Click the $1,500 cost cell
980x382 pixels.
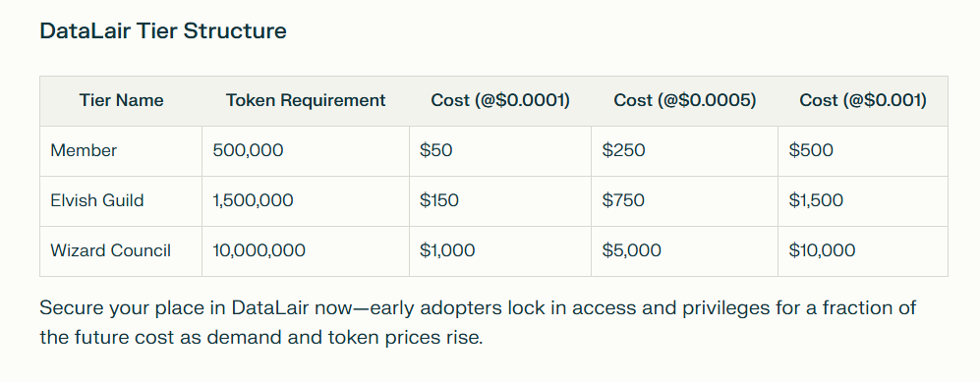pyautogui.click(x=862, y=201)
